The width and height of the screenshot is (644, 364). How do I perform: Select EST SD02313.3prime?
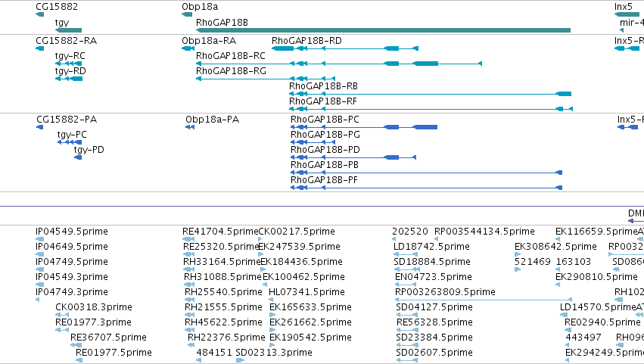(274, 353)
